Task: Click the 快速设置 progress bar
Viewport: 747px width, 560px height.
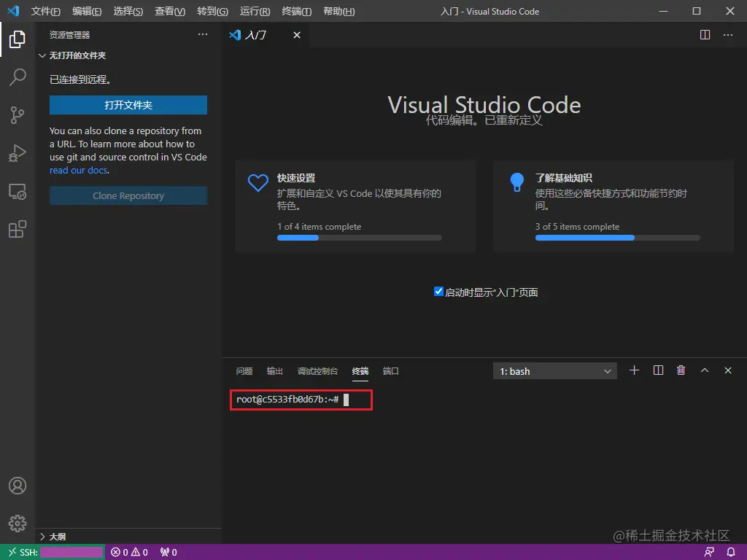Action: coord(359,238)
